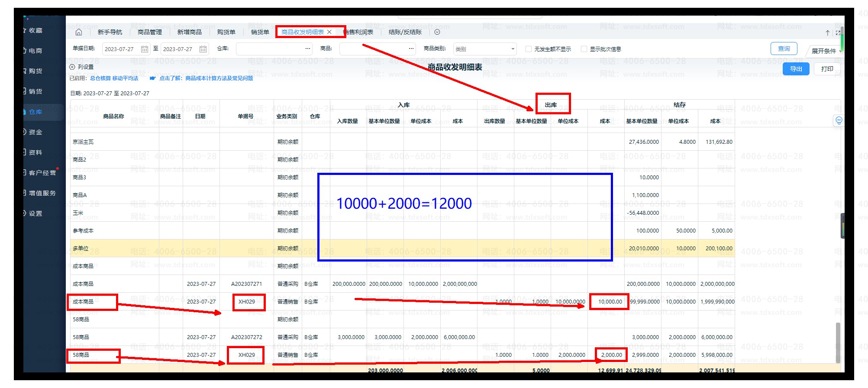Click the blue 导出 export button
The height and width of the screenshot is (388, 868).
click(x=796, y=69)
